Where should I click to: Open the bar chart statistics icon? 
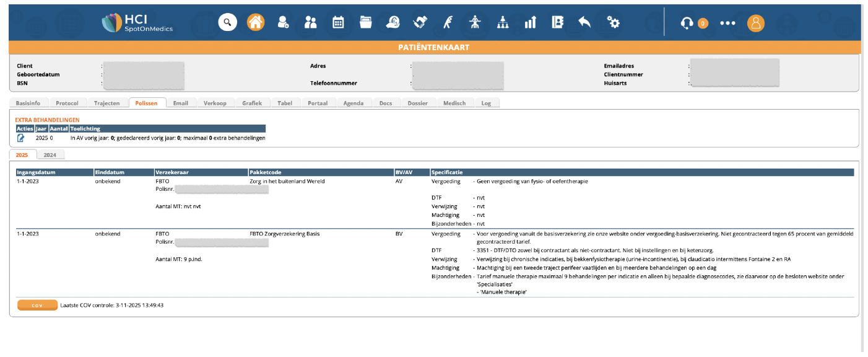[530, 22]
